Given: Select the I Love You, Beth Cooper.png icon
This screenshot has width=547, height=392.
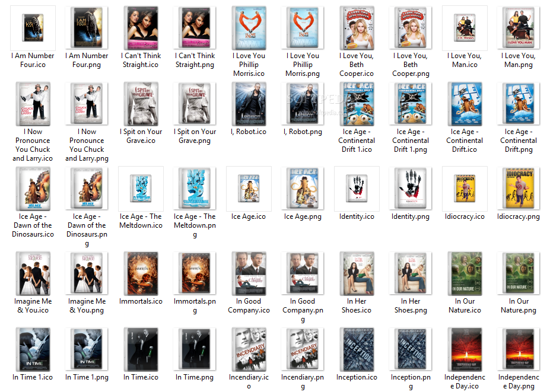Looking at the screenshot, I should point(411,27).
